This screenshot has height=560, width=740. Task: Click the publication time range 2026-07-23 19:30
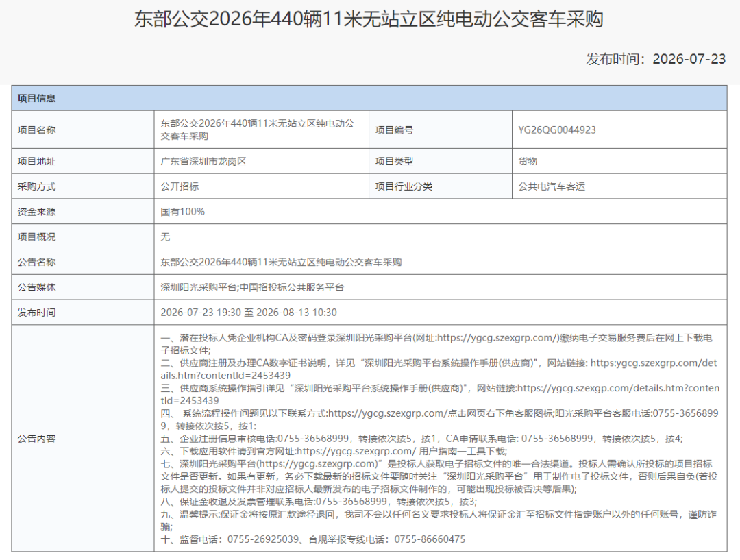pyautogui.click(x=201, y=313)
